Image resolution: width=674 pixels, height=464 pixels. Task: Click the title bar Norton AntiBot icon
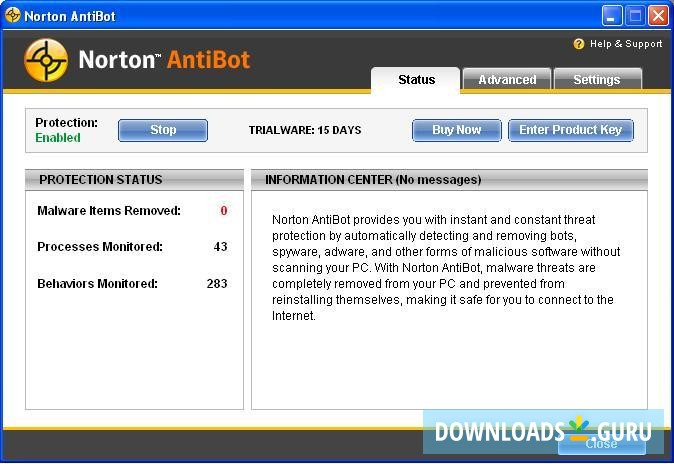pos(12,15)
